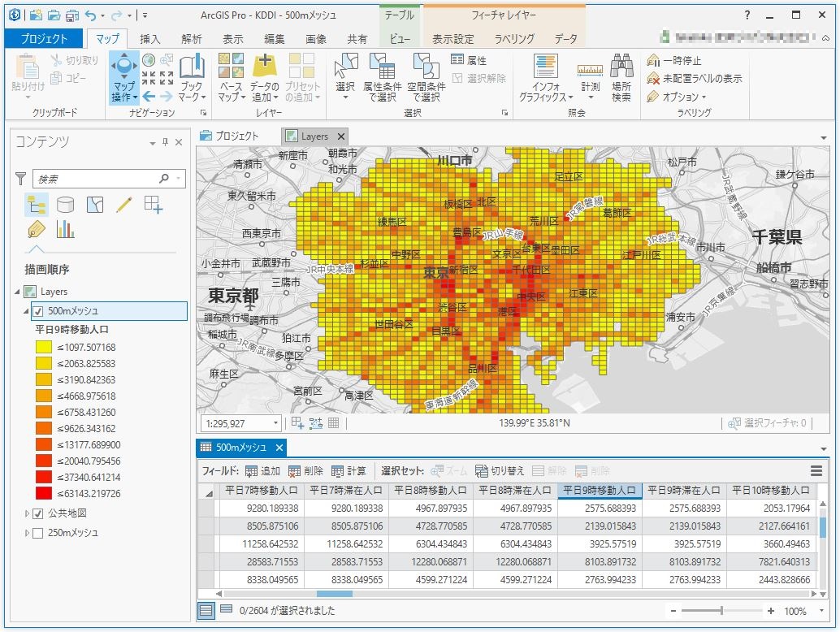
Task: Click 切り替え switch selection button
Action: [500, 471]
